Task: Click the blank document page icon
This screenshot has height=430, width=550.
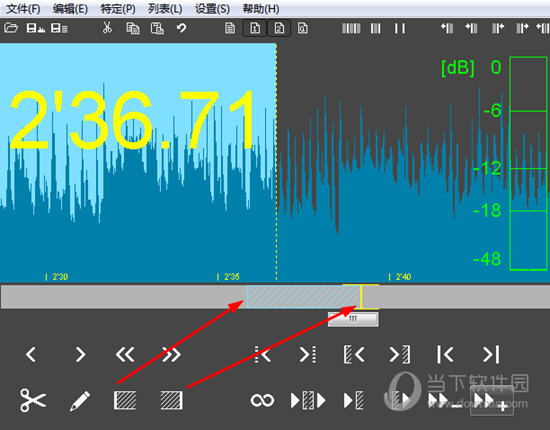Action: (x=230, y=28)
